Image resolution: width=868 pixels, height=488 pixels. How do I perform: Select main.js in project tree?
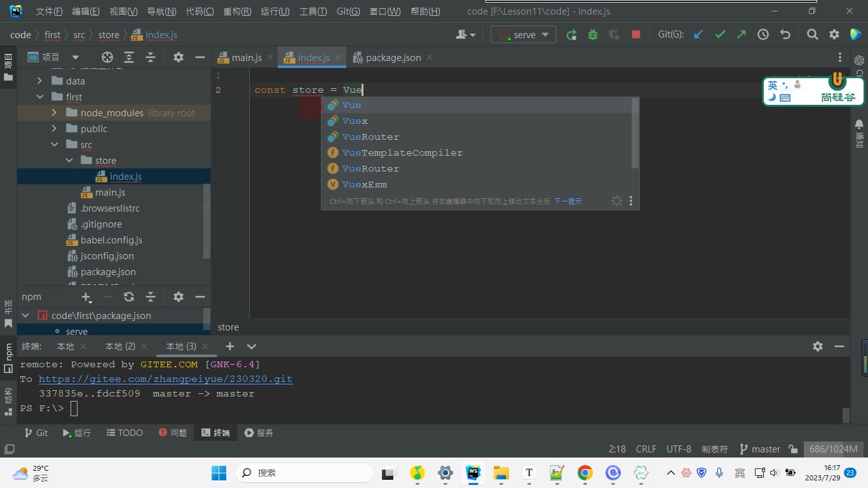point(110,192)
